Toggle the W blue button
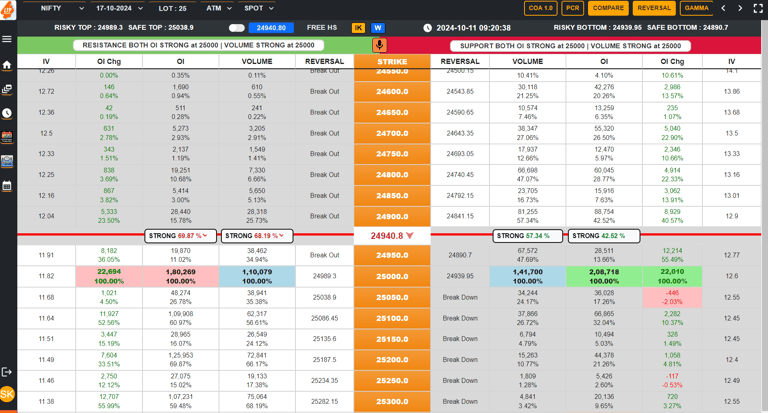768x413 pixels. click(x=378, y=28)
